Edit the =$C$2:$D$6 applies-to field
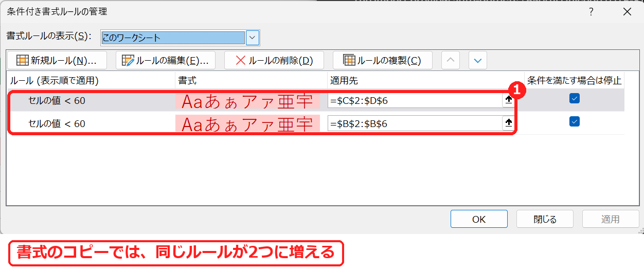The height and width of the screenshot is (270, 644). point(415,100)
